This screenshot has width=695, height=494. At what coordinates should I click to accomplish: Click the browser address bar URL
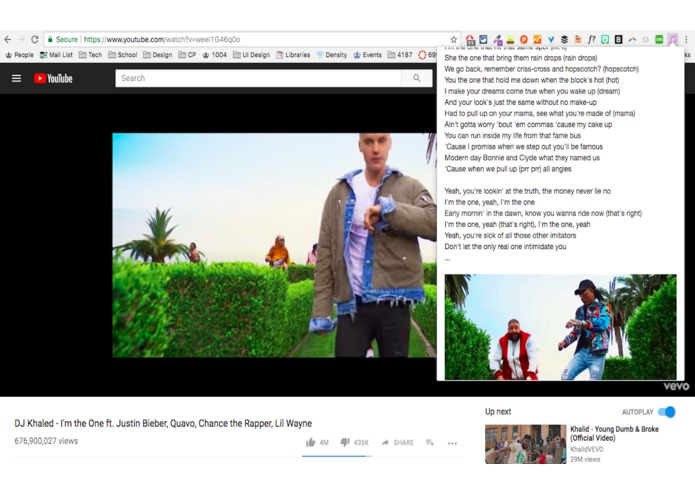click(x=162, y=39)
